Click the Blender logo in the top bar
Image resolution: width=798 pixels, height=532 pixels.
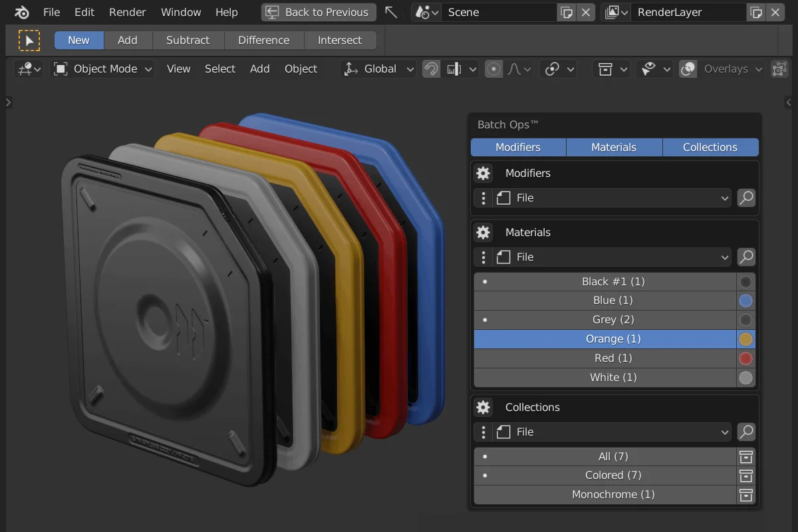click(21, 12)
